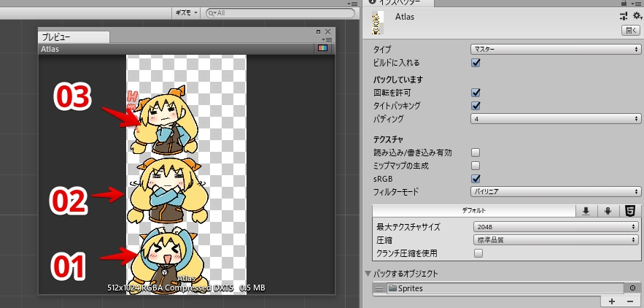Open the Atlas gear settings menu
The width and height of the screenshot is (644, 308).
[x=637, y=16]
